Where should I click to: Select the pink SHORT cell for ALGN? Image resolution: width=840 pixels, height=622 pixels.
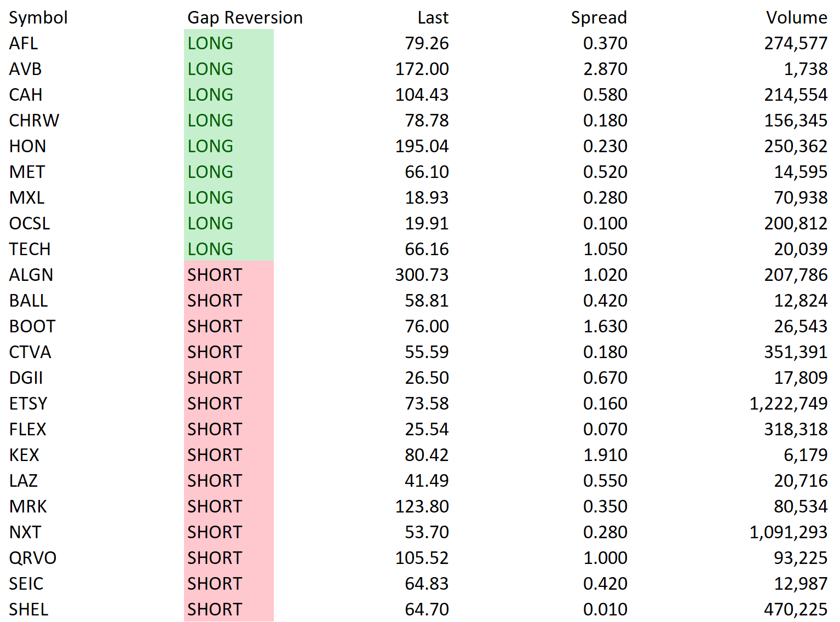click(x=229, y=275)
